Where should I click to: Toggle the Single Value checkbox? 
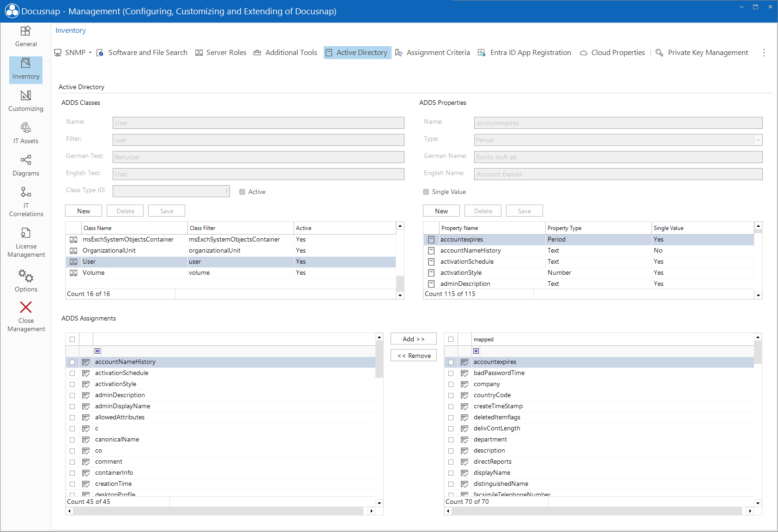pos(426,192)
